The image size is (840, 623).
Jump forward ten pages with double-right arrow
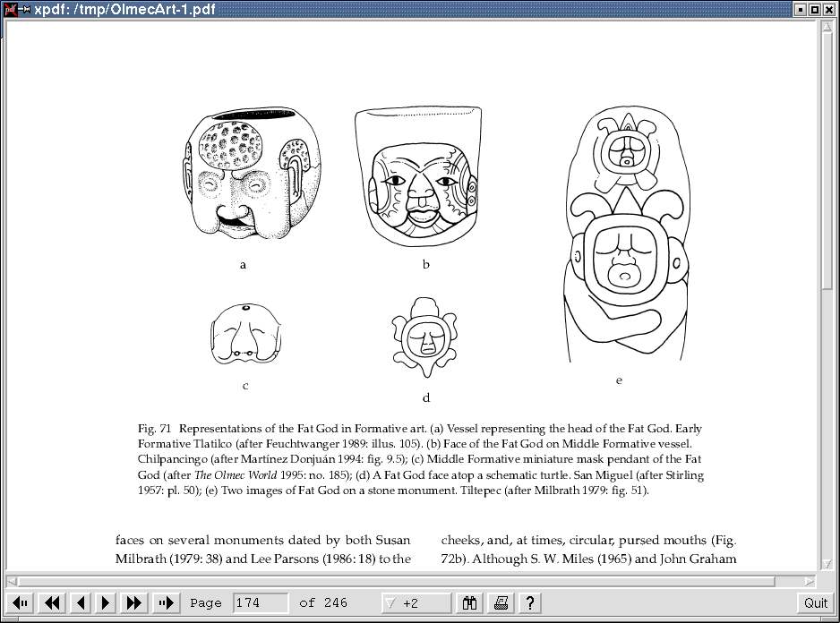click(134, 603)
